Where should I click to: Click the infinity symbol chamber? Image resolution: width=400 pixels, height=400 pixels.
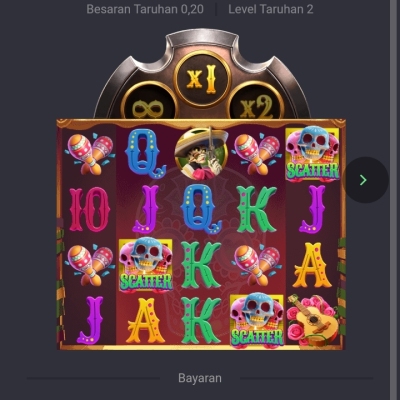(x=149, y=101)
